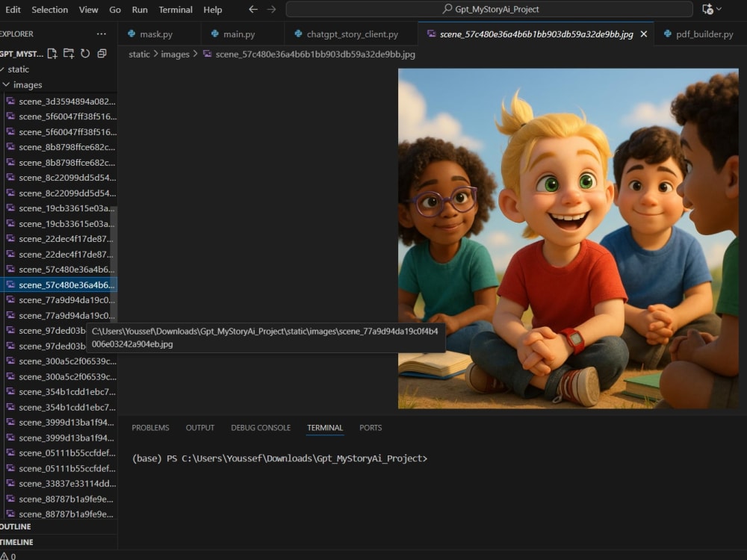Click the Explorer sidebar scrollbar
Screen dimensions: 747x560
coord(114,267)
